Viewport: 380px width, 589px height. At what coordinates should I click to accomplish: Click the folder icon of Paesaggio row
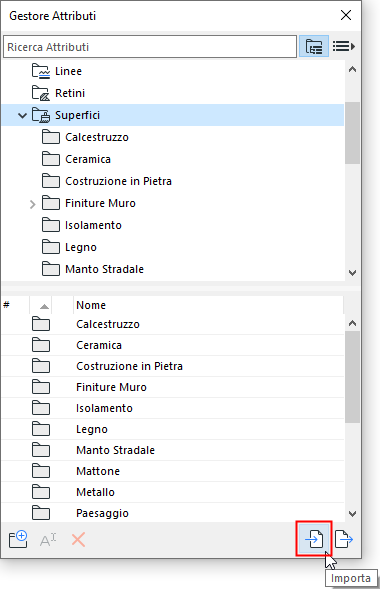41,513
